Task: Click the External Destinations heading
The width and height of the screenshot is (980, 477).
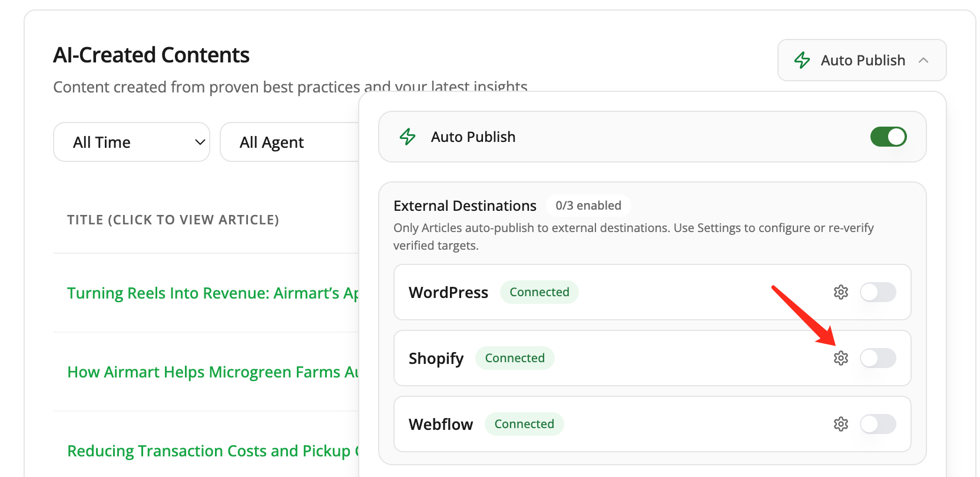Action: pyautogui.click(x=465, y=206)
